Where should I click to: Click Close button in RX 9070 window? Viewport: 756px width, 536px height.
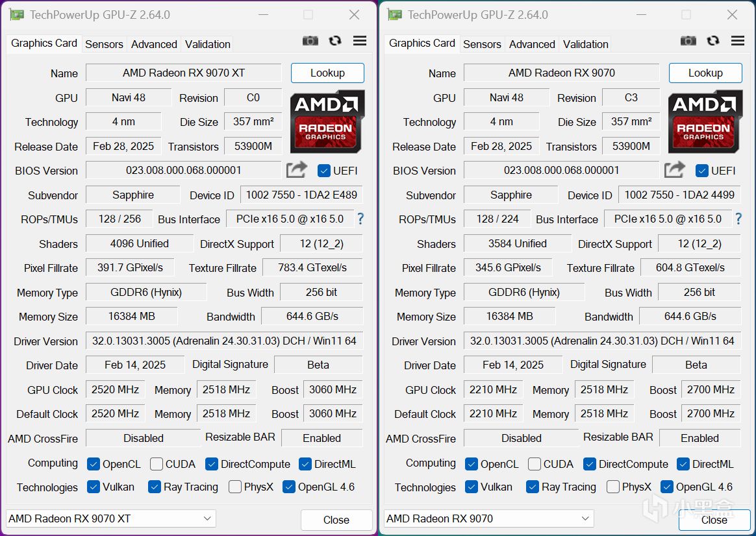[714, 520]
